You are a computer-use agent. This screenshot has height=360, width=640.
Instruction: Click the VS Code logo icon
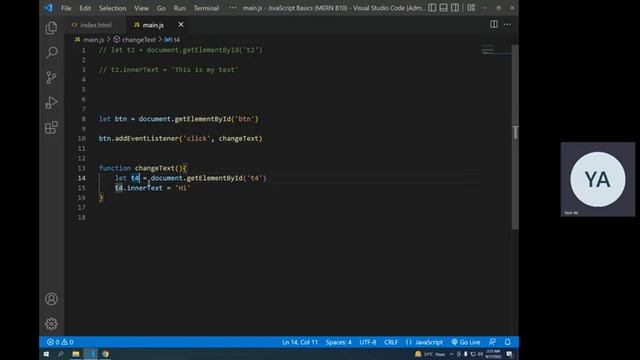coord(49,8)
